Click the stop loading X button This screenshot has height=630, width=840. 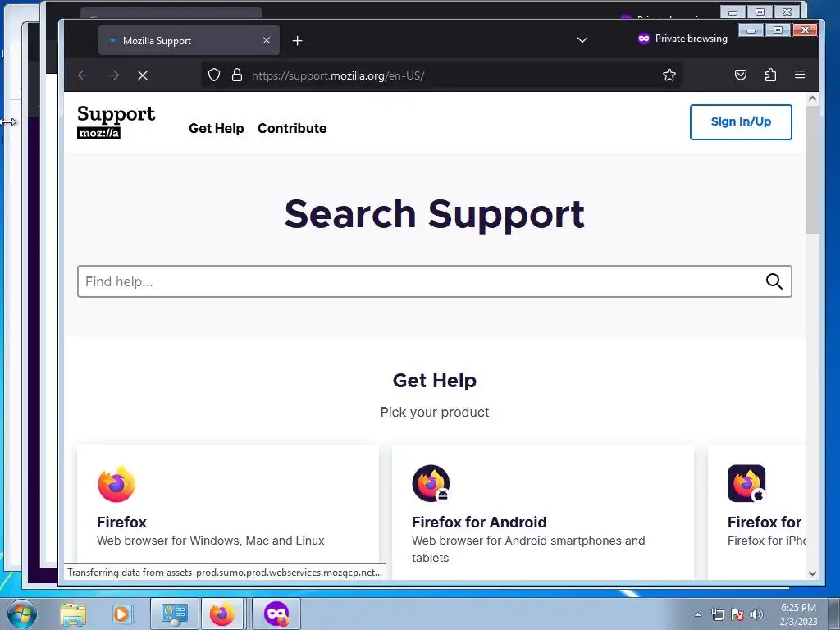pyautogui.click(x=143, y=75)
